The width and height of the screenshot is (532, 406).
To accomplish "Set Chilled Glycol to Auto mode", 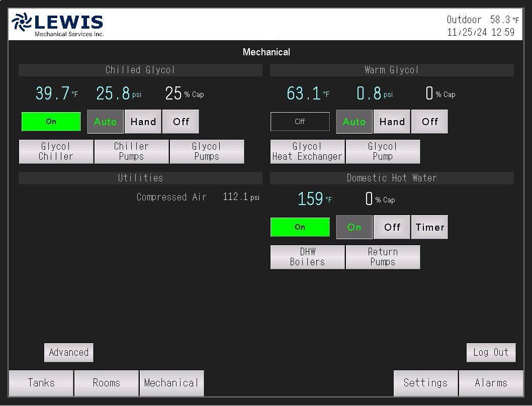I will point(105,121).
